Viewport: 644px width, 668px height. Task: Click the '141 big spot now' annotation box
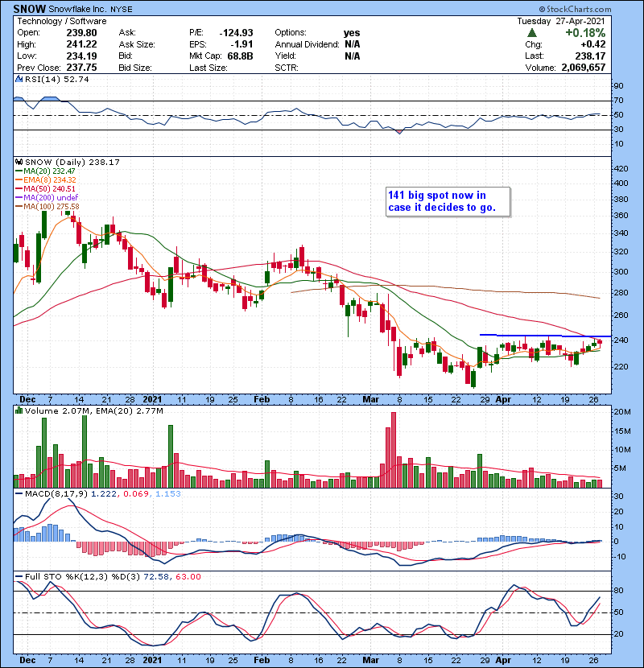tap(448, 202)
